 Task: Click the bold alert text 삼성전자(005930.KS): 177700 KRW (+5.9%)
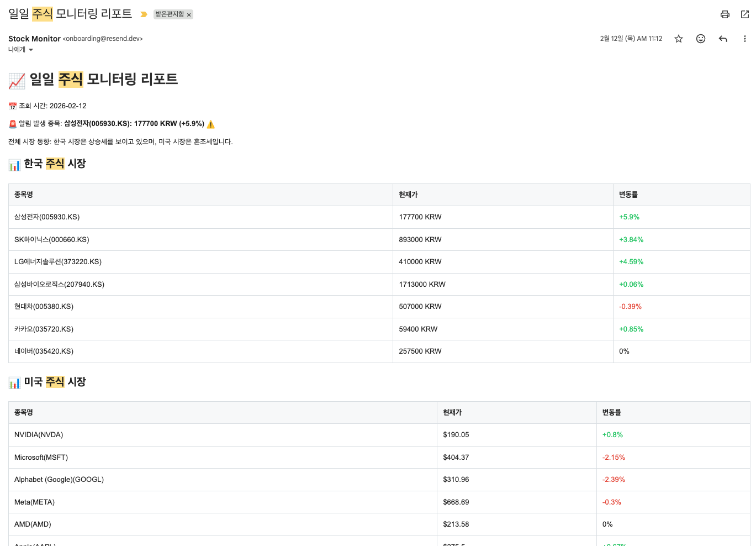134,124
